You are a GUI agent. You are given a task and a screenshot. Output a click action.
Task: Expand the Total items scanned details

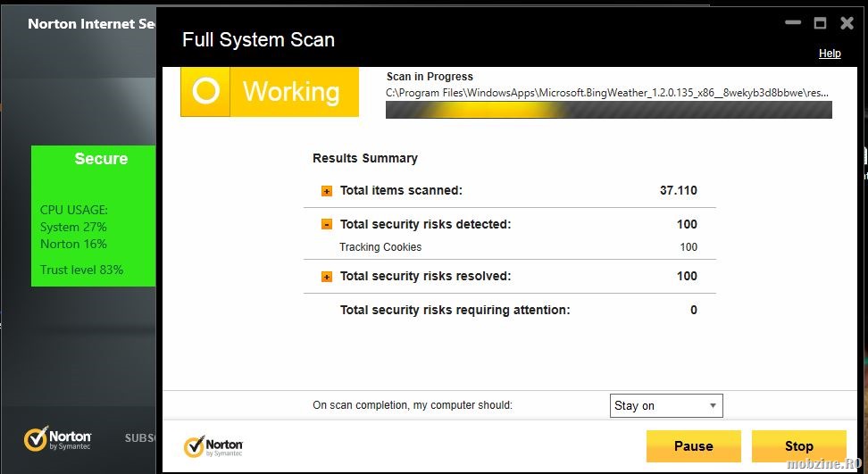click(x=327, y=191)
